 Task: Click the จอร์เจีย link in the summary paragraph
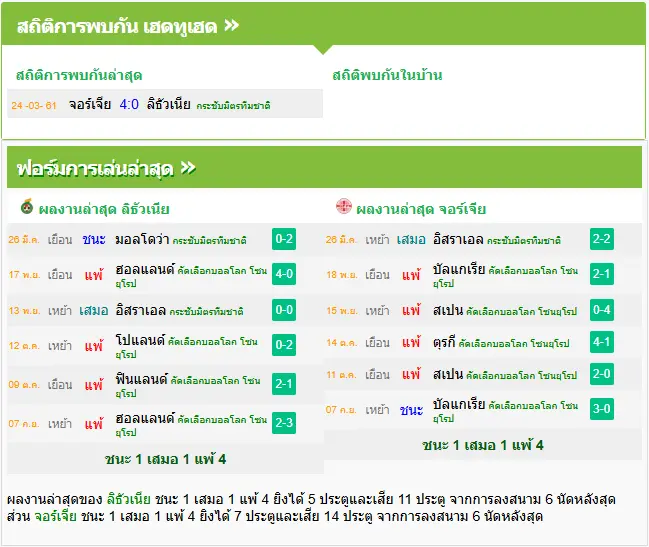pos(55,516)
